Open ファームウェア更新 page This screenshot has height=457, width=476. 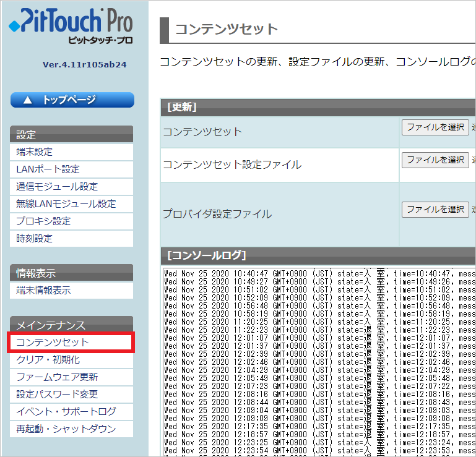(x=57, y=377)
